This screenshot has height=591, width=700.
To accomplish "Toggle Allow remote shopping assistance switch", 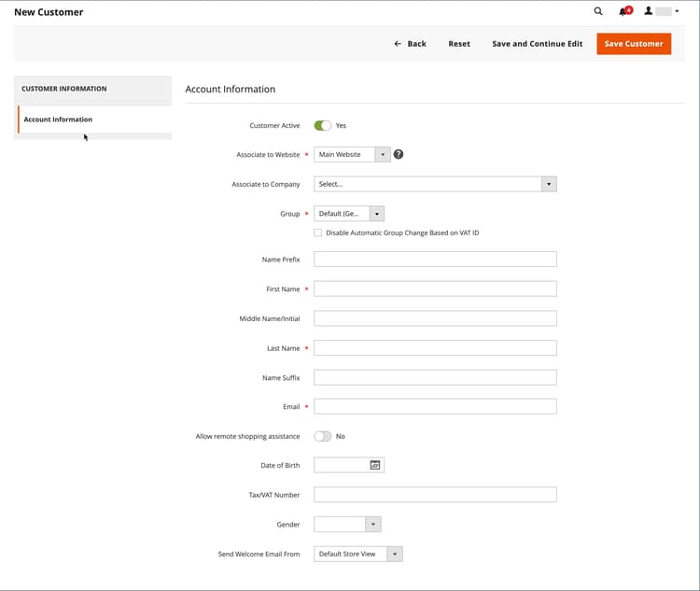I will click(x=322, y=436).
